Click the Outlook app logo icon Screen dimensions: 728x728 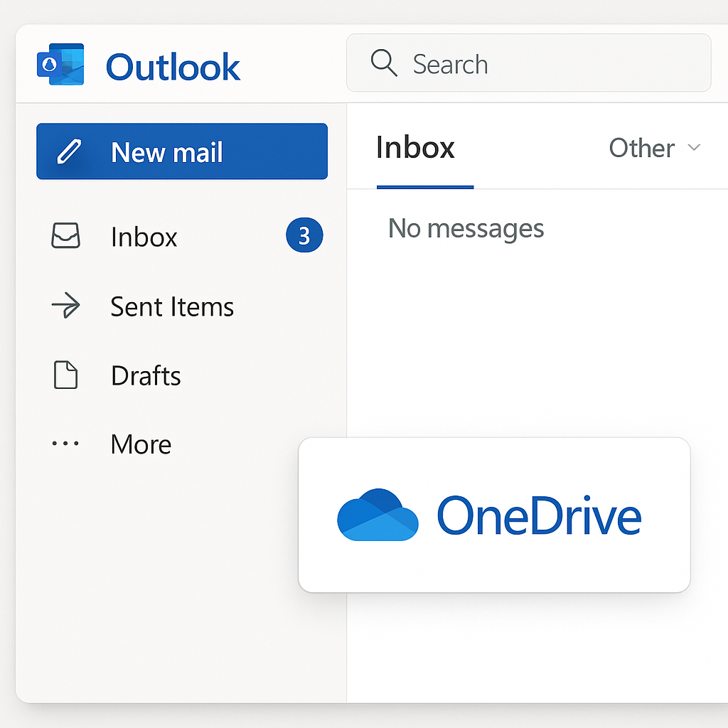(x=60, y=65)
